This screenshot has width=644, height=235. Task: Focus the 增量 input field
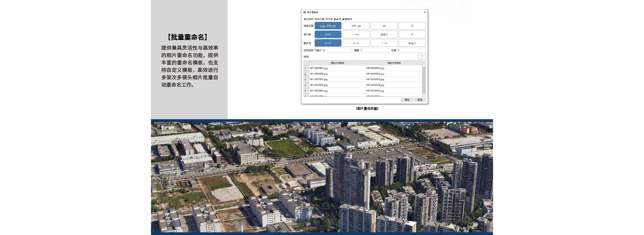[374, 50]
